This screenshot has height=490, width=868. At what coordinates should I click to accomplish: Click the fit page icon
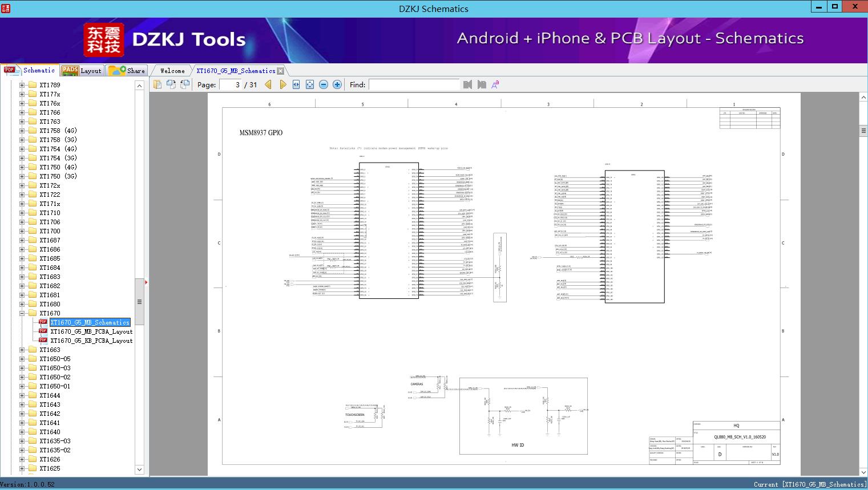tap(310, 84)
